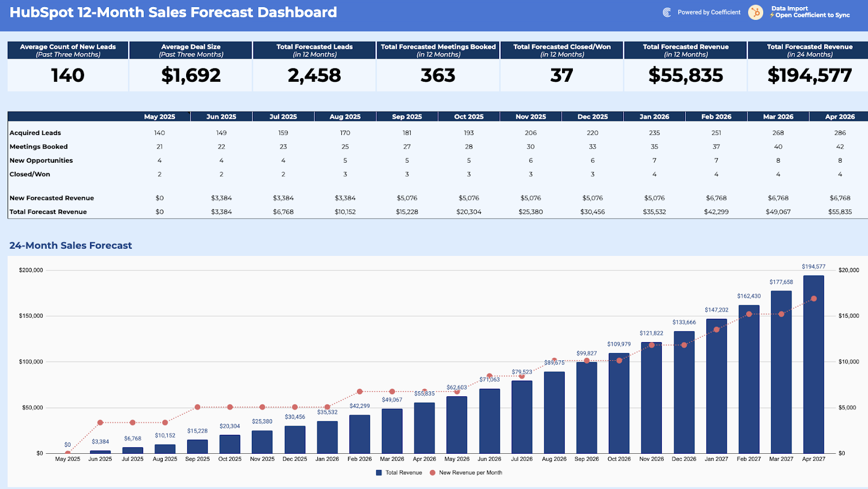Click the Apr 2026 table column header

840,117
